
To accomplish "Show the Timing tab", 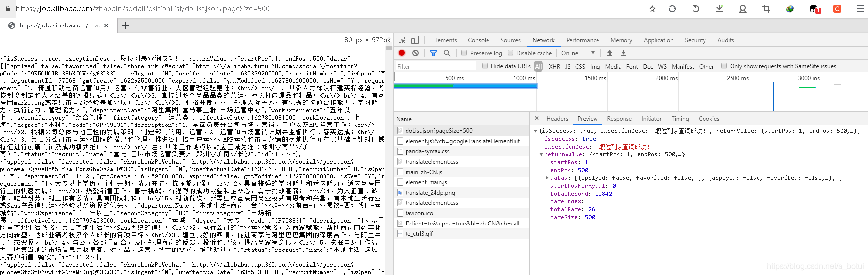I will (680, 119).
